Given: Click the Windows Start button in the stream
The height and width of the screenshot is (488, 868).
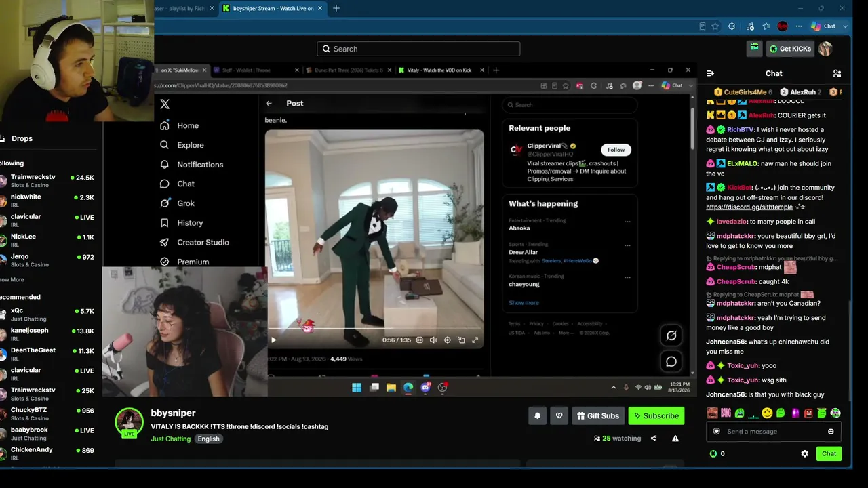Looking at the screenshot, I should pos(357,388).
